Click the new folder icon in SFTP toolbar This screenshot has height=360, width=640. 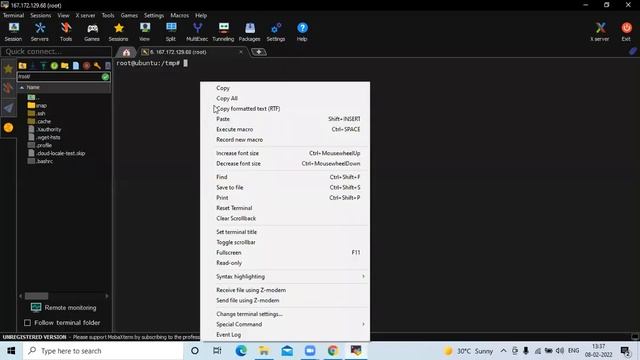click(x=64, y=66)
